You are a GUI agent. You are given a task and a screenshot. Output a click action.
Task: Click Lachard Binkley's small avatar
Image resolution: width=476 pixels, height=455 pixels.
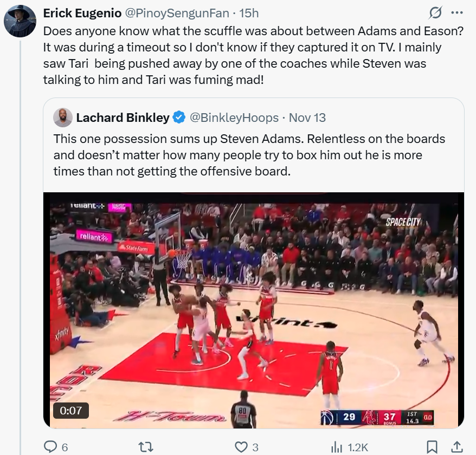63,118
